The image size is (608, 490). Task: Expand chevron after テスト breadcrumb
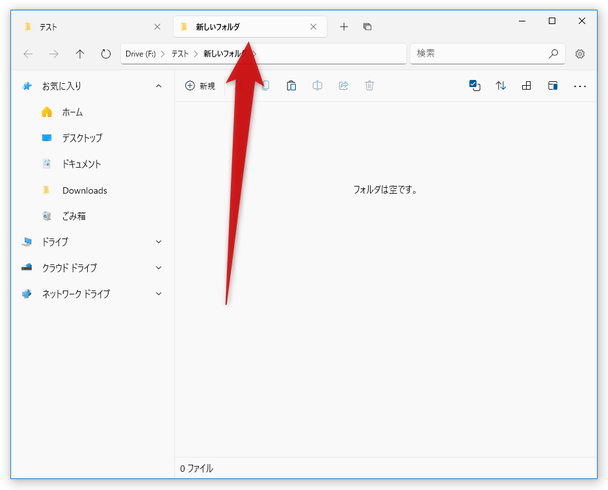click(x=196, y=54)
